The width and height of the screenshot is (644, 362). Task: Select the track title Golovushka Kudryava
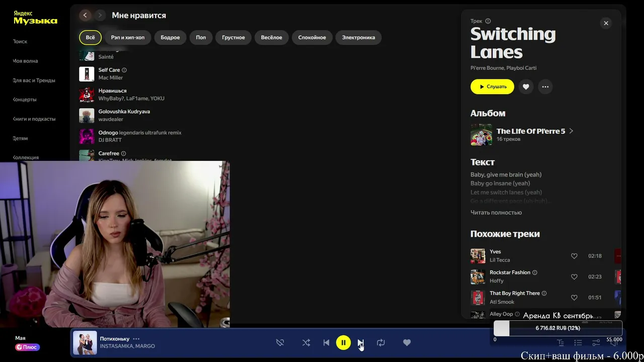(x=124, y=111)
